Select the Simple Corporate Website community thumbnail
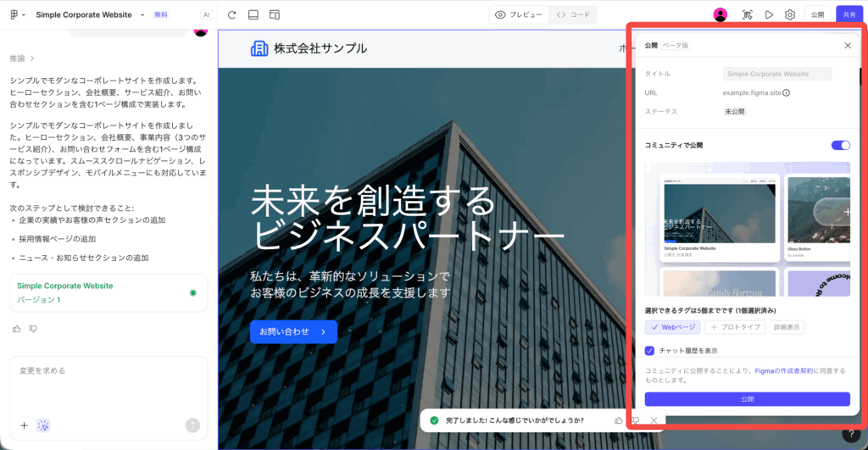 click(x=720, y=219)
